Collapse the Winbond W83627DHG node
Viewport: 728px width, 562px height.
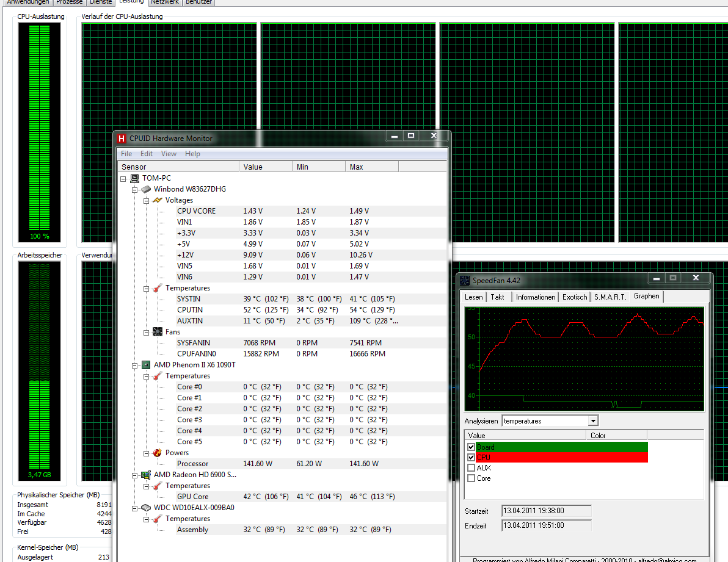click(x=134, y=190)
